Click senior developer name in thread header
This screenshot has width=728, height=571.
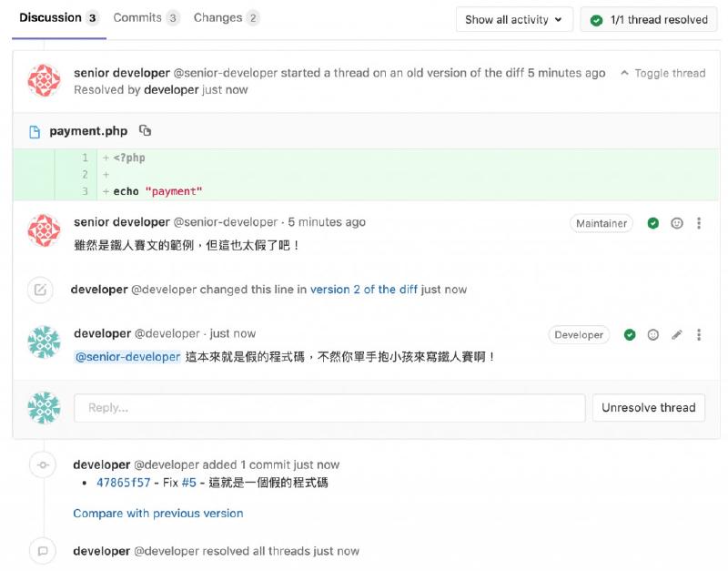pos(122,73)
